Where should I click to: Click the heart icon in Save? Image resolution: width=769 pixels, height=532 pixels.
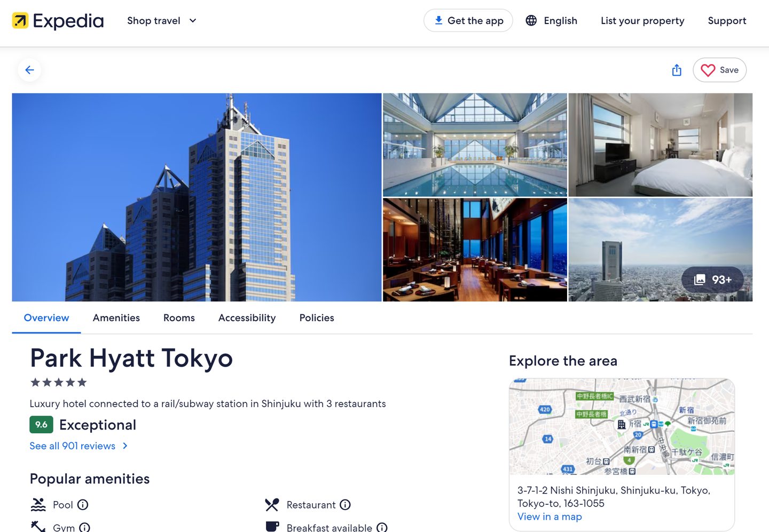coord(708,70)
